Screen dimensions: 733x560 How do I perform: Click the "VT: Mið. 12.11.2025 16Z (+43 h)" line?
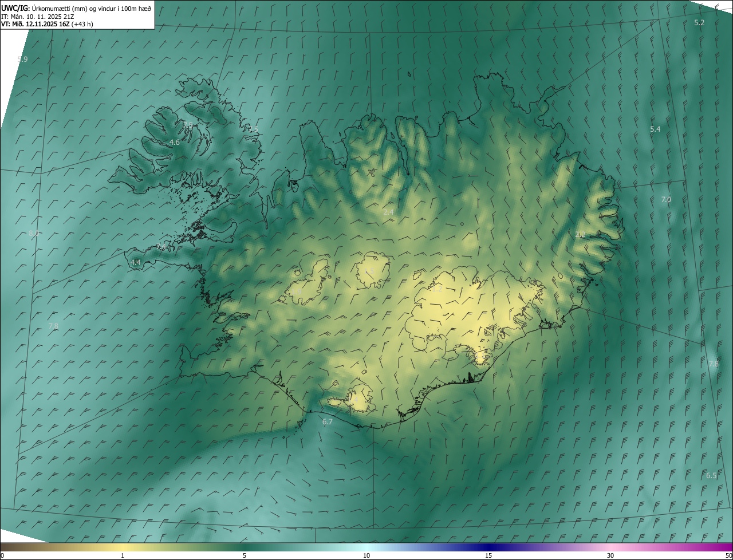tap(48, 24)
